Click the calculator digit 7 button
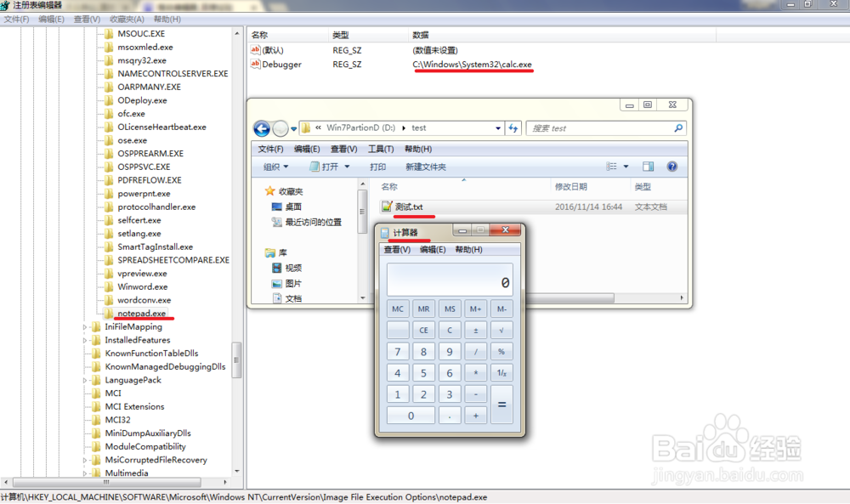The height and width of the screenshot is (504, 850). point(398,352)
